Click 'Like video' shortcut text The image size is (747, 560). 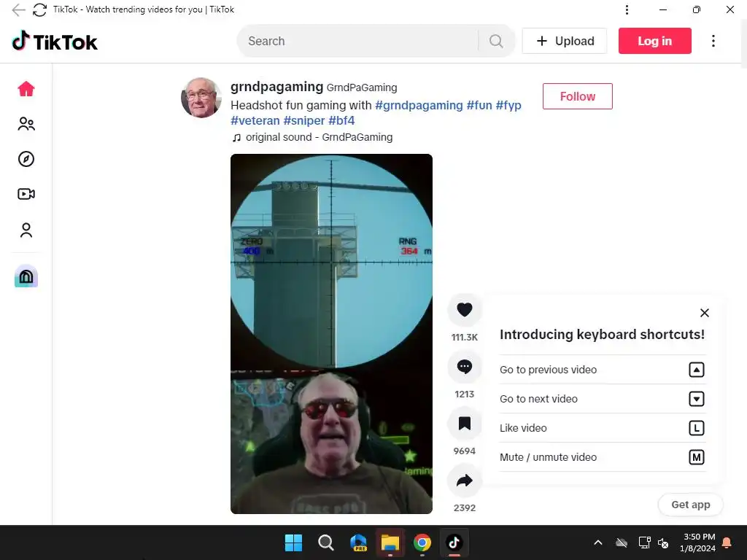pos(523,428)
